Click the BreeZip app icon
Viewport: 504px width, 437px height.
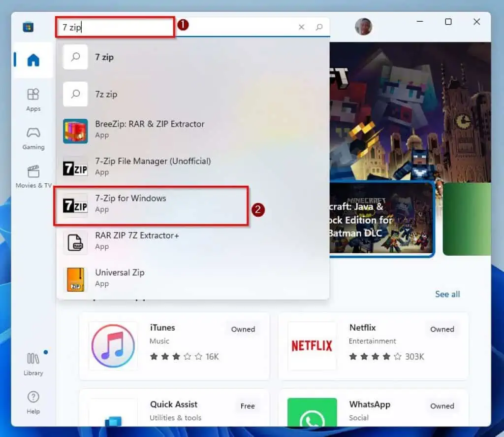coord(75,131)
